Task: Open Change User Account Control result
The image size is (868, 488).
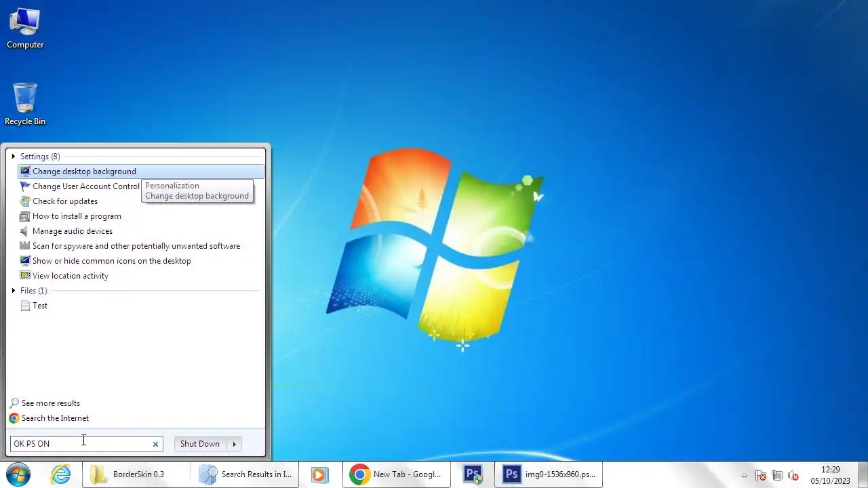Action: tap(86, 186)
